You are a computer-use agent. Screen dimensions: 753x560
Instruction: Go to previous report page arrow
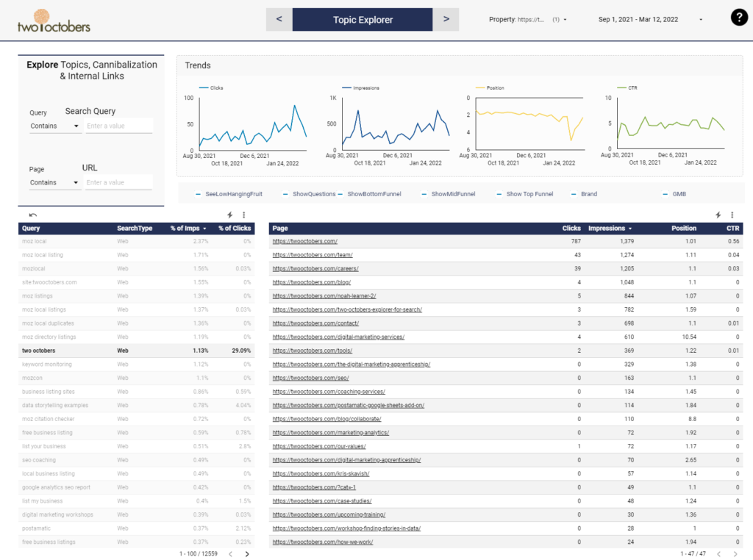click(x=279, y=19)
